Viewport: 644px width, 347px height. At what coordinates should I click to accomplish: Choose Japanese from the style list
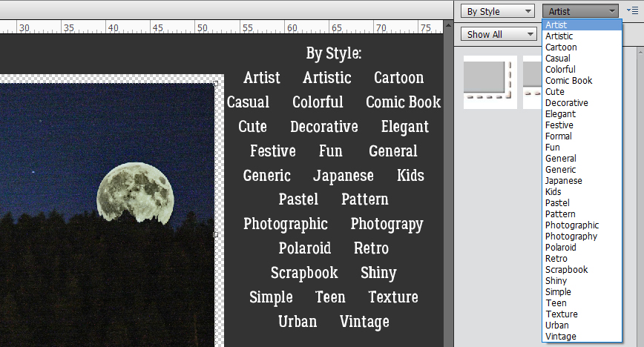click(x=582, y=180)
